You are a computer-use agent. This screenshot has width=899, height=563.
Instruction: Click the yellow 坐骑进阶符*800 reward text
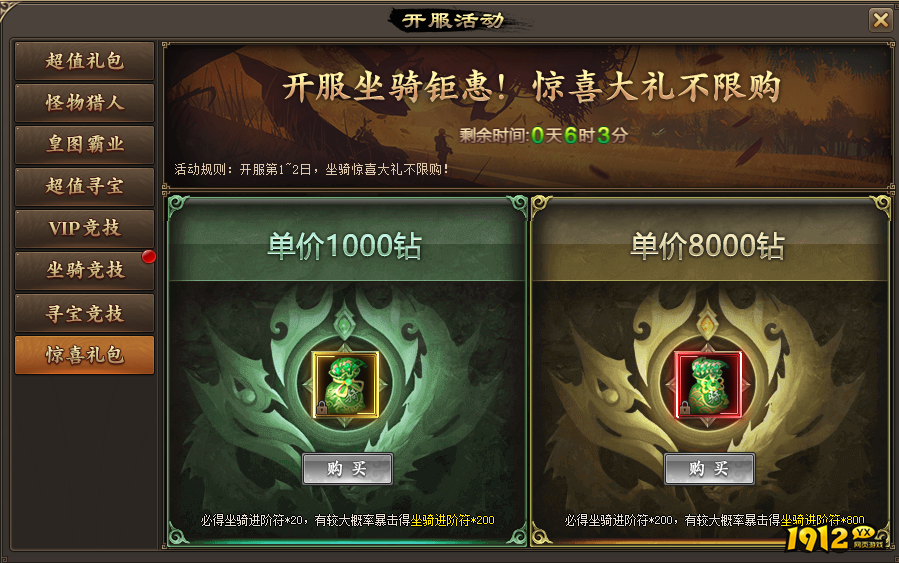click(822, 520)
